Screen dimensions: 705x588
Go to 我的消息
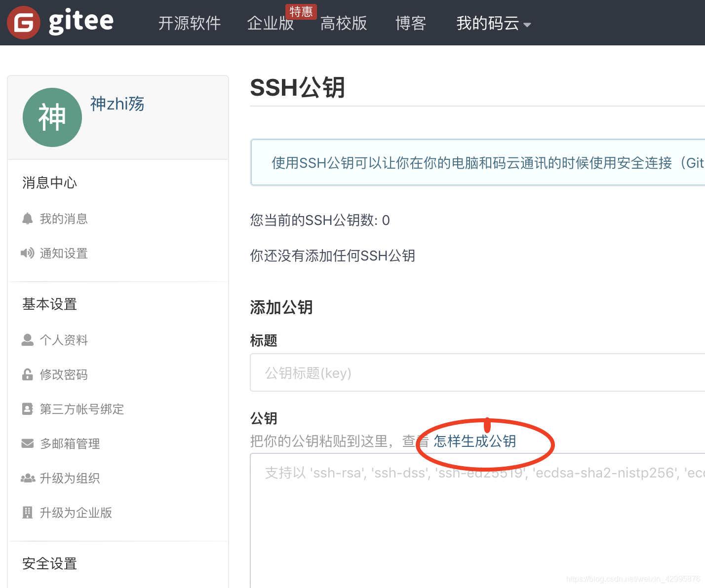point(64,219)
